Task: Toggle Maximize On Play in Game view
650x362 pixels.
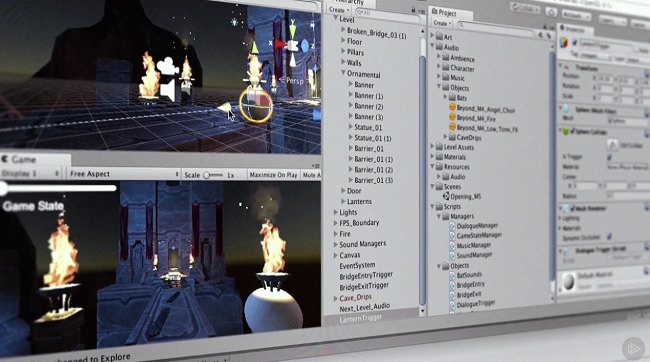Action: tap(273, 175)
